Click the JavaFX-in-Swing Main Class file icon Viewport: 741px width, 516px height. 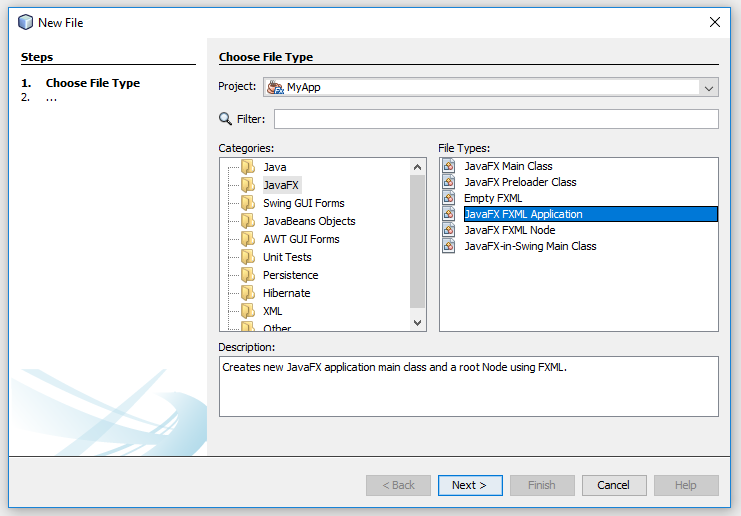(x=448, y=246)
